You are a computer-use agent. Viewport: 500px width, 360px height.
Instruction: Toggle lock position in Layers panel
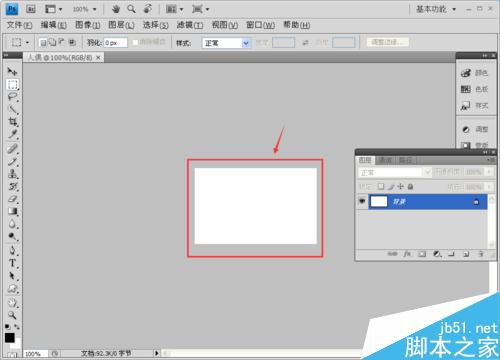tap(400, 186)
